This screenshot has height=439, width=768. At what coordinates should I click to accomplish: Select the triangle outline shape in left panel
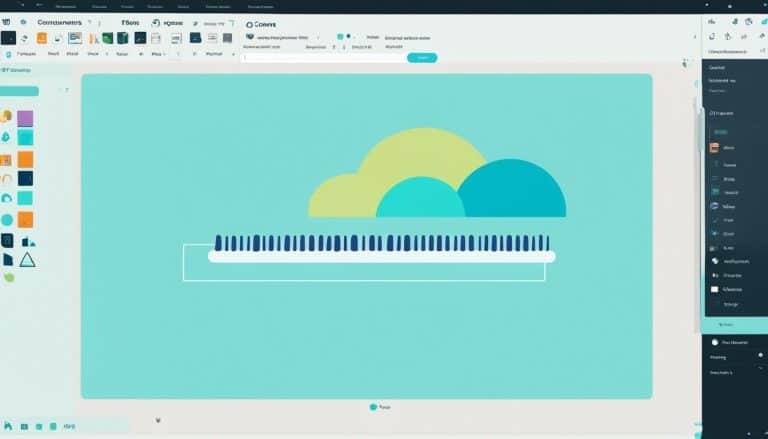tap(26, 260)
